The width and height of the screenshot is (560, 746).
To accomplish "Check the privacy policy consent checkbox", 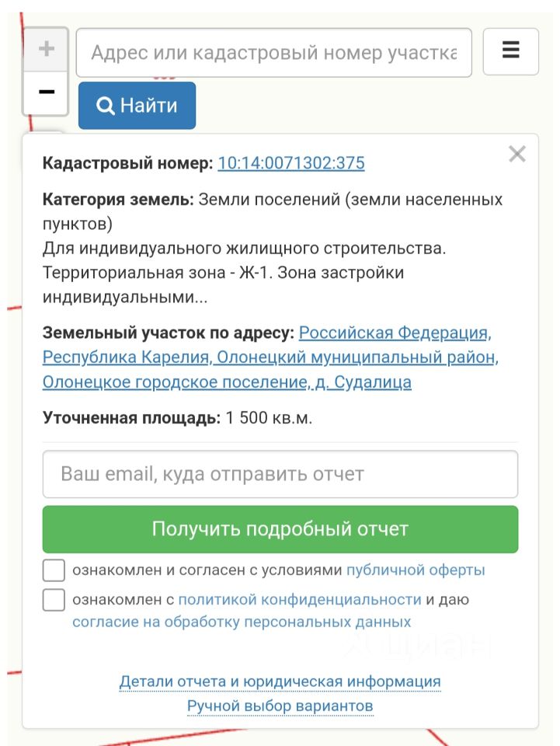I will click(x=54, y=599).
